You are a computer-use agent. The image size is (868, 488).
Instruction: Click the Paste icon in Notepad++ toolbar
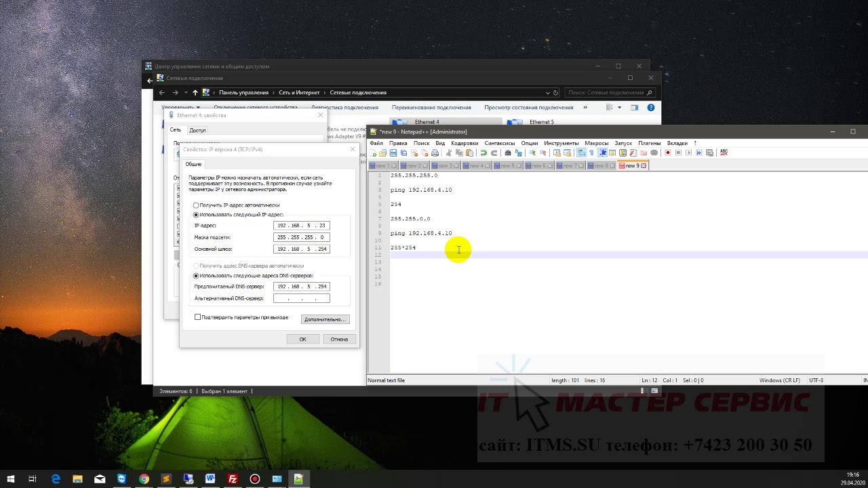click(469, 152)
